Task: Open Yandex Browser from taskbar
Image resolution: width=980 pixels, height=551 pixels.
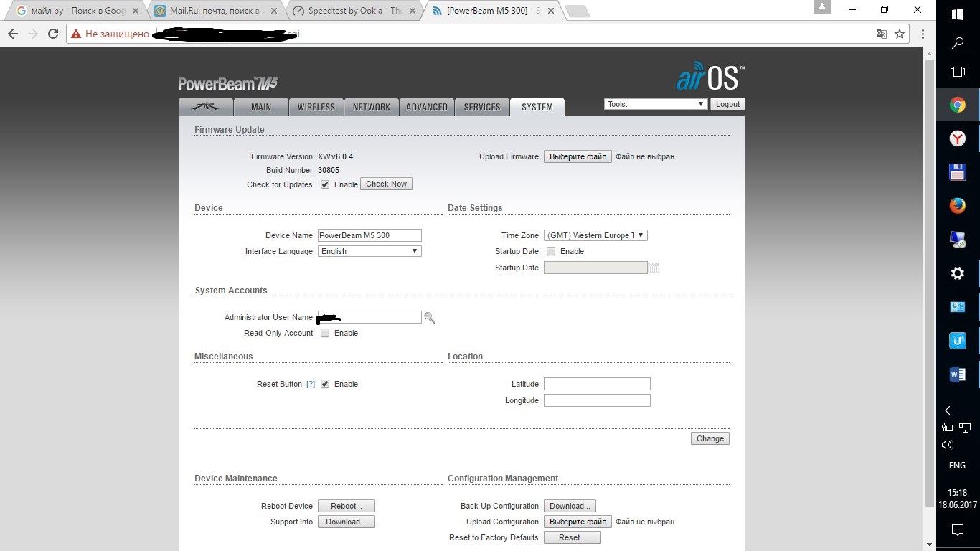Action: [x=957, y=138]
